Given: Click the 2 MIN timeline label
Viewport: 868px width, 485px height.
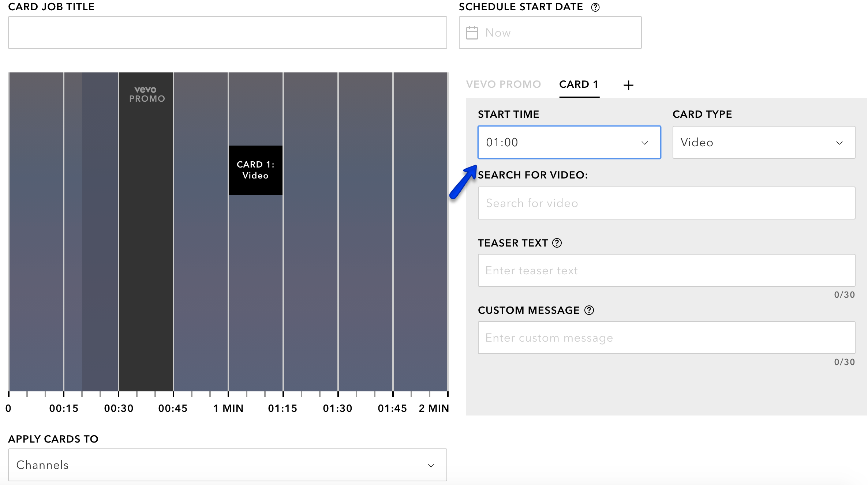Looking at the screenshot, I should (434, 408).
